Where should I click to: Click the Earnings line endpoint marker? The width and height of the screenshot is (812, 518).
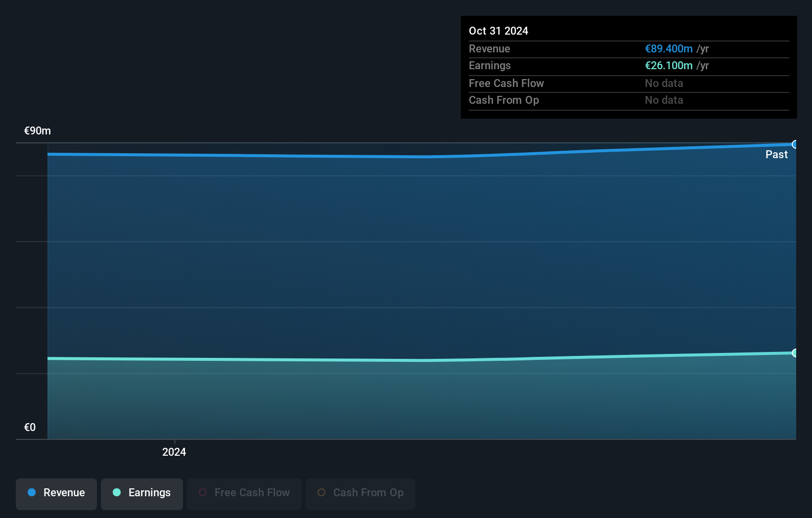[795, 353]
